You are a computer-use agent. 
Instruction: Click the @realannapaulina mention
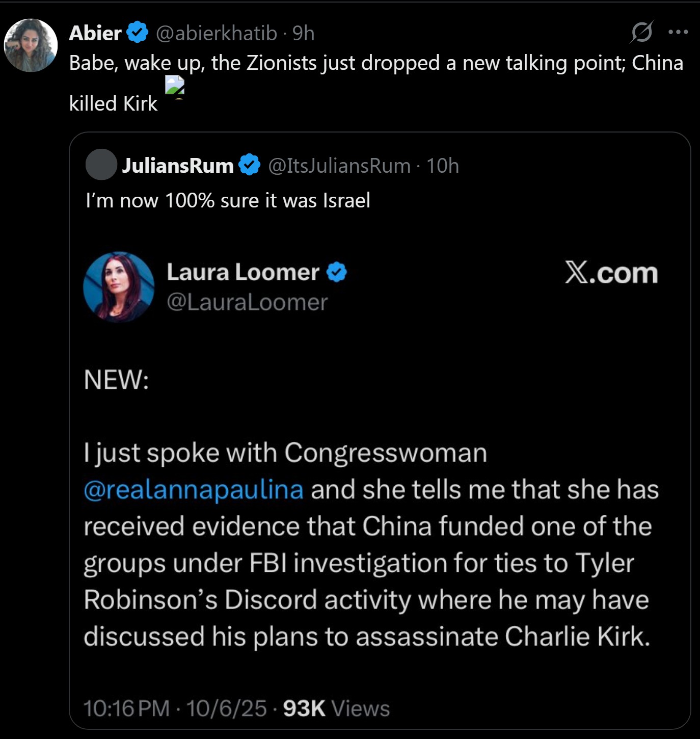point(194,489)
